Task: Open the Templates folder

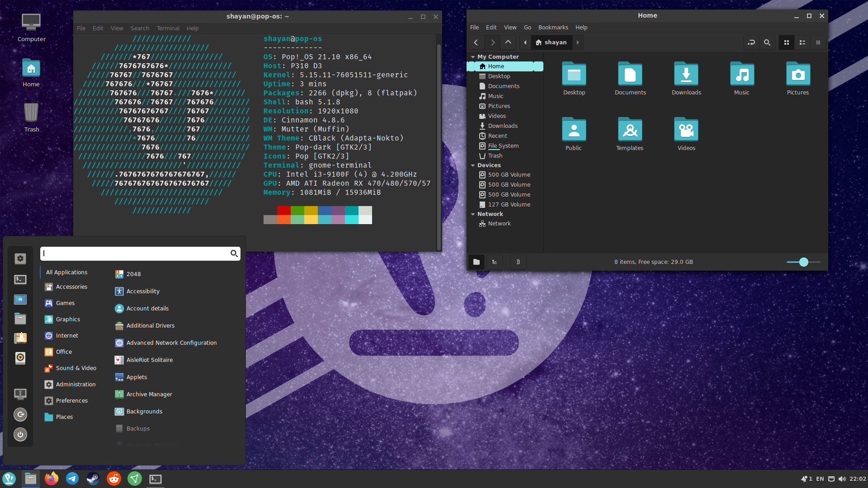Action: pos(629,131)
